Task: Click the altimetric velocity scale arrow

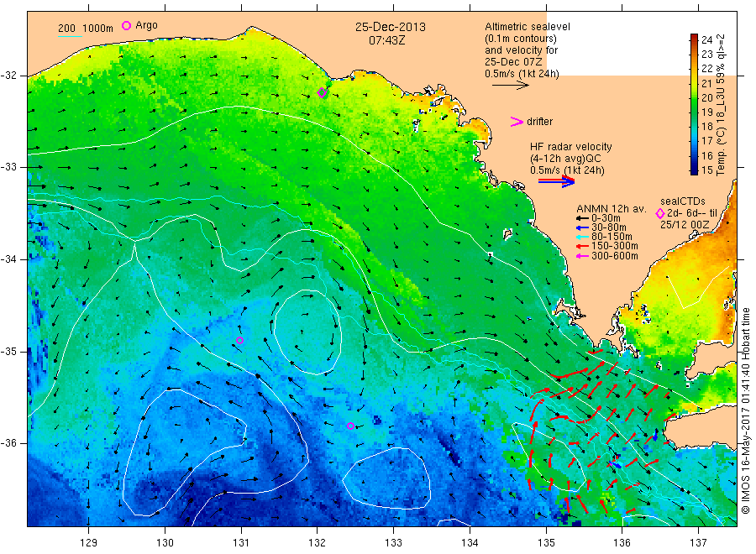Action: (511, 86)
